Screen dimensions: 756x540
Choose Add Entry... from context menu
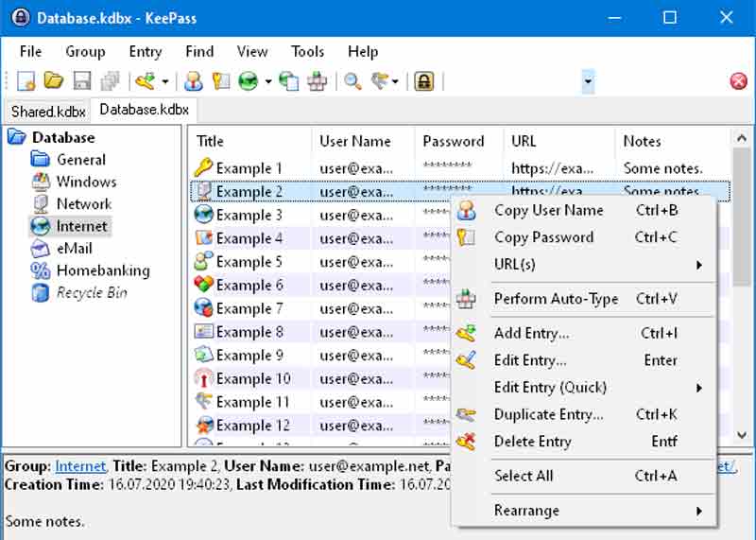tap(584, 334)
